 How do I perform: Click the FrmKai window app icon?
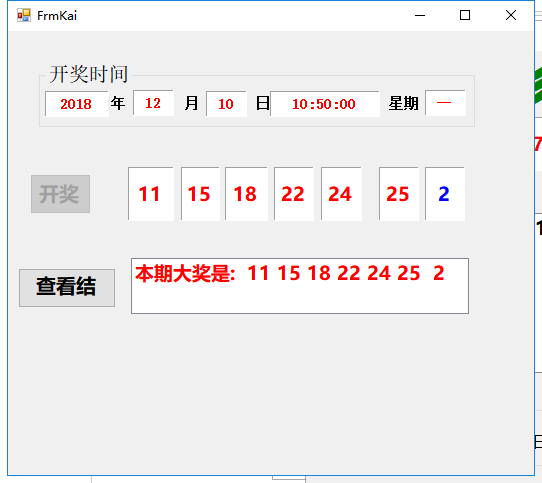(x=24, y=15)
